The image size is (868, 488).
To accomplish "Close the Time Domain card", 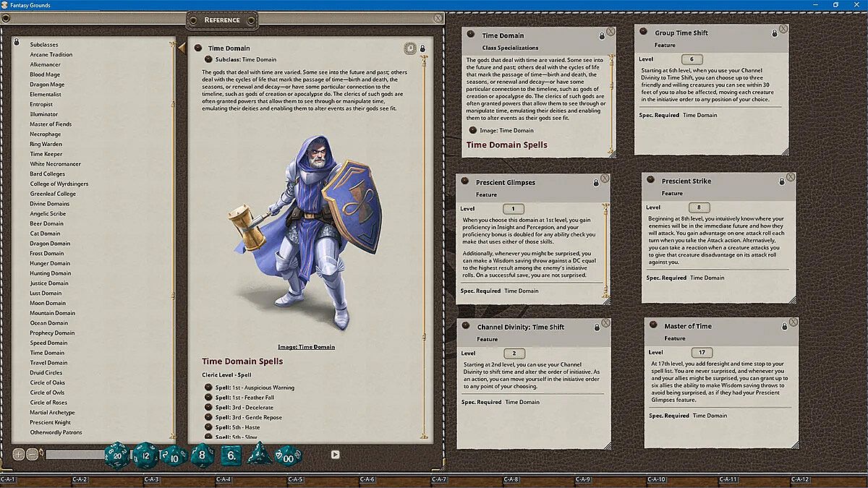I will click(610, 32).
